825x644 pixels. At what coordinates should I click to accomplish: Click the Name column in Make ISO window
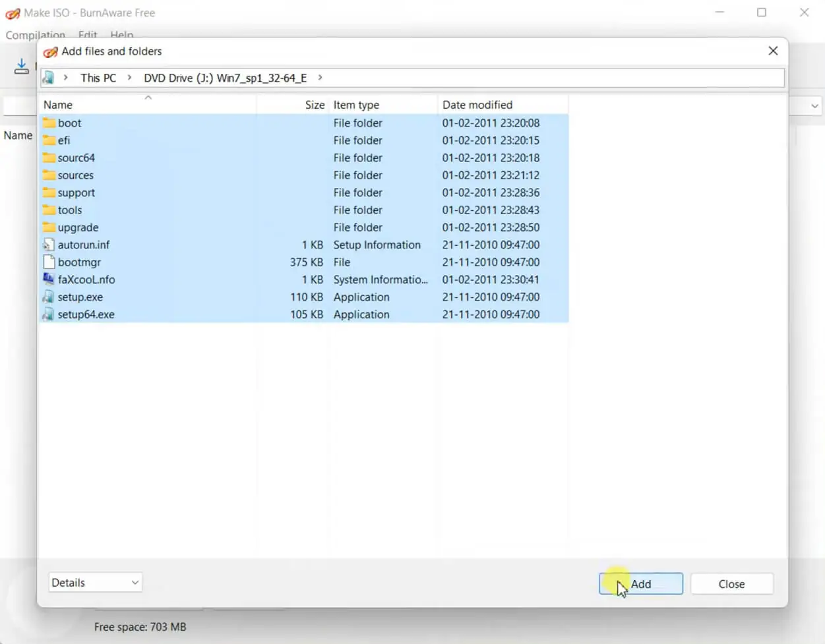click(18, 135)
